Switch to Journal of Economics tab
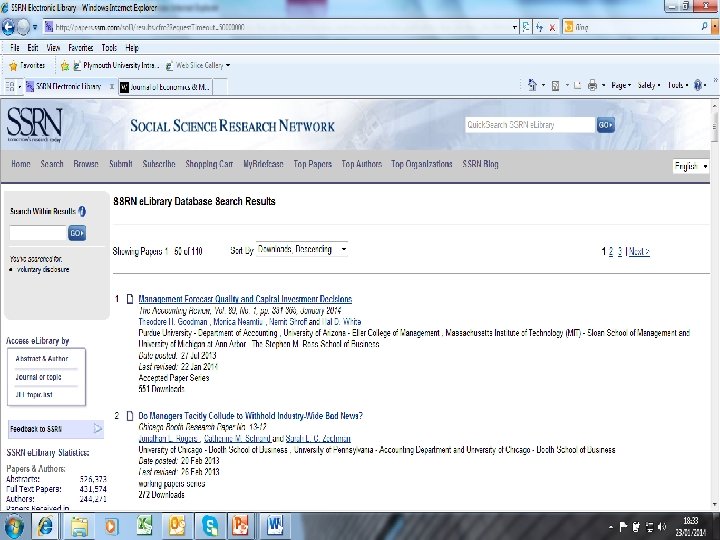This screenshot has height=540, width=720. pyautogui.click(x=165, y=86)
